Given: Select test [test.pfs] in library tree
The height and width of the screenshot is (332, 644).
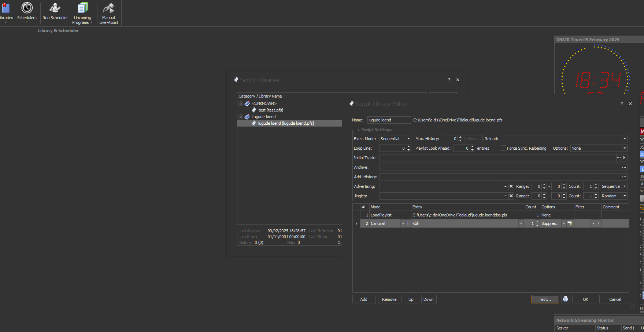Looking at the screenshot, I should pos(270,110).
